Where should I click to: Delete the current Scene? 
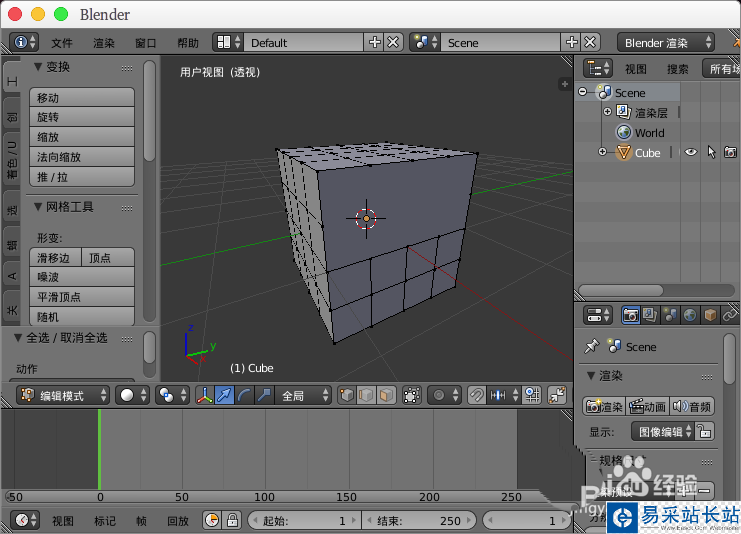click(x=590, y=43)
